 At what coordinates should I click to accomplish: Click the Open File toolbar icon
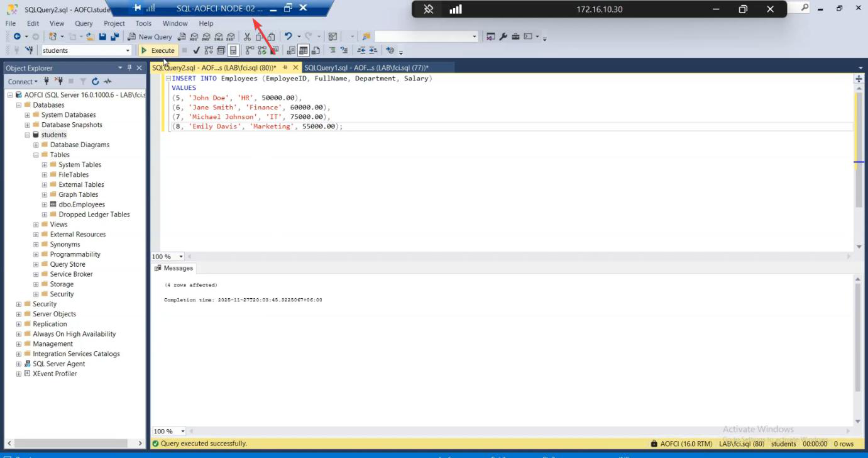(91, 36)
